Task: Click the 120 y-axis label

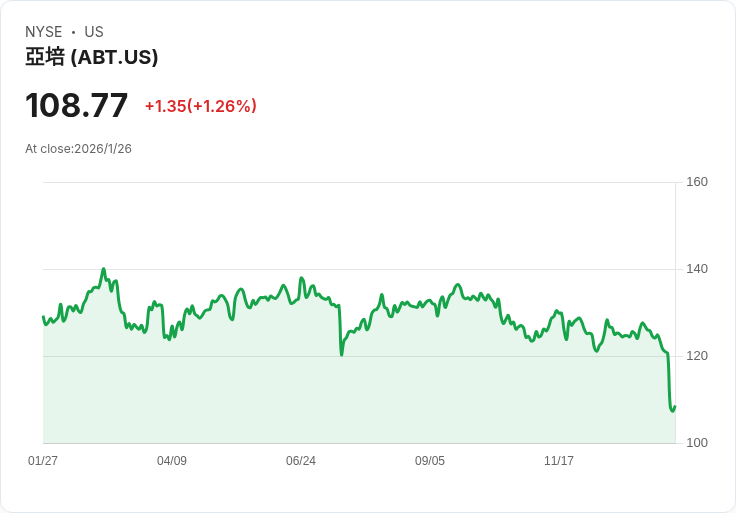Action: coord(697,356)
